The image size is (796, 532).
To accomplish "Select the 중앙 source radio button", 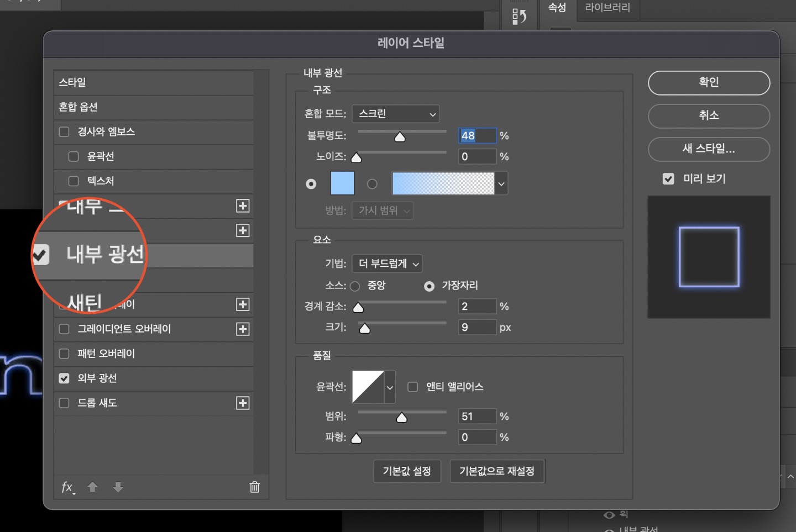I will click(355, 286).
